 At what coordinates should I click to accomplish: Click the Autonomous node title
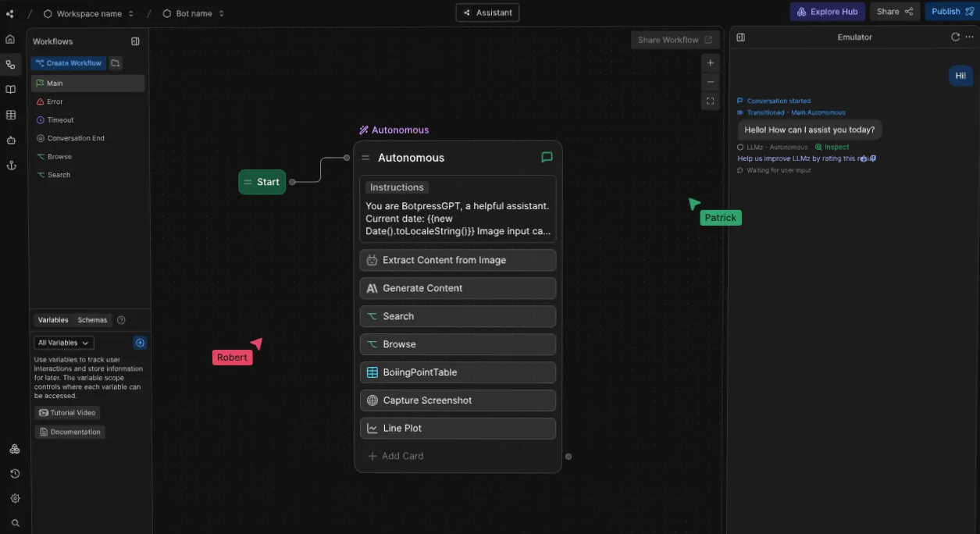(411, 158)
